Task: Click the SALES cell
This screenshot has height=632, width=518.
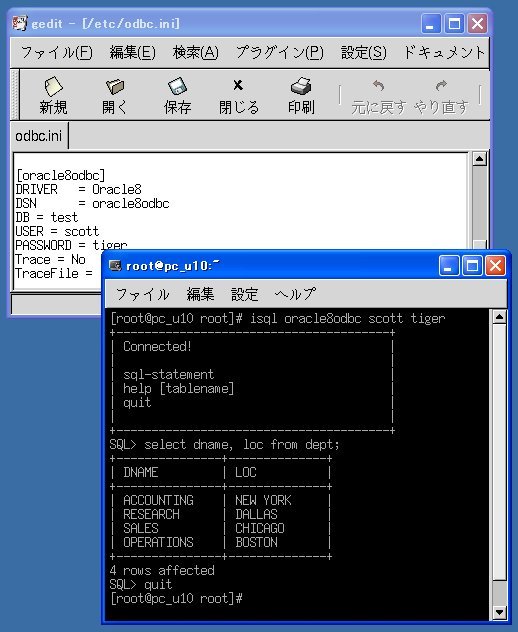Action: 141,528
